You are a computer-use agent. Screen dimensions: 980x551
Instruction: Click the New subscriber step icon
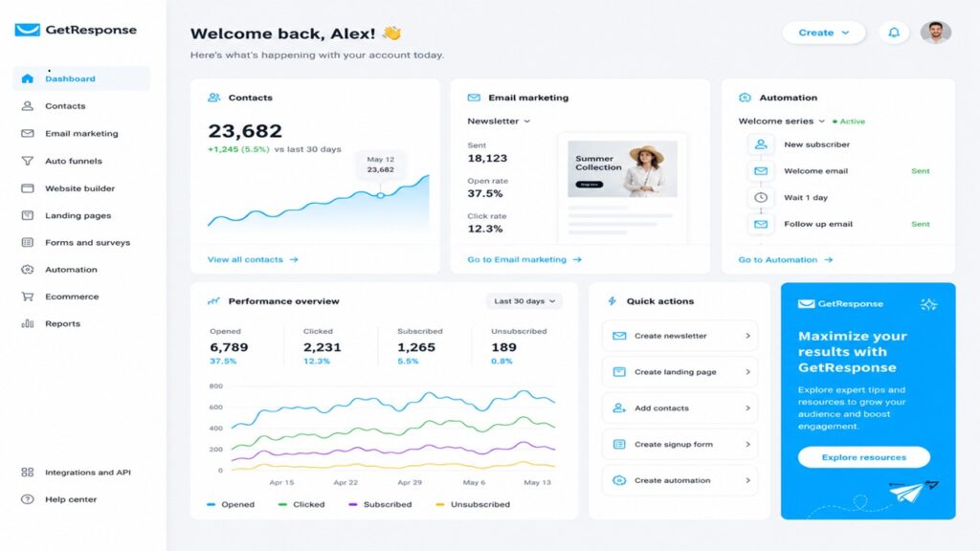(761, 144)
